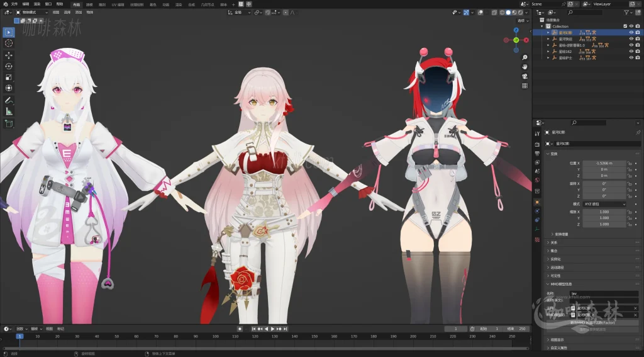The height and width of the screenshot is (357, 644).
Task: Open the viewport 添加 (Add) menu
Action: click(x=79, y=13)
